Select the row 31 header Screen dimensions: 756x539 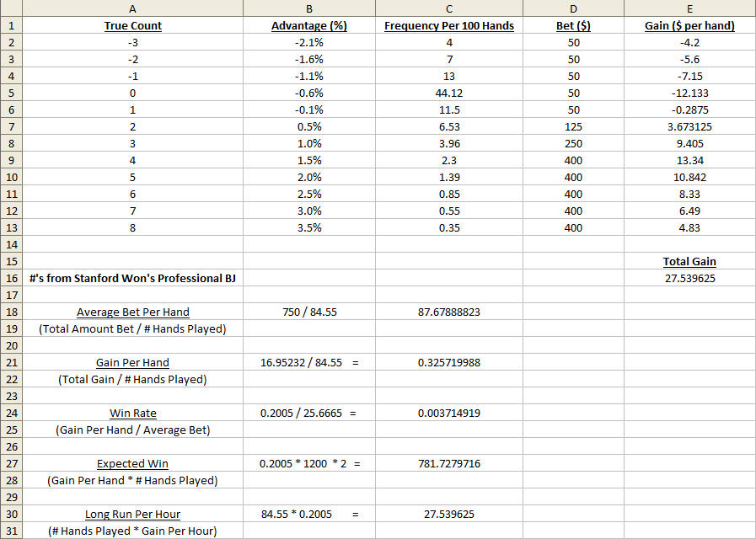point(11,531)
